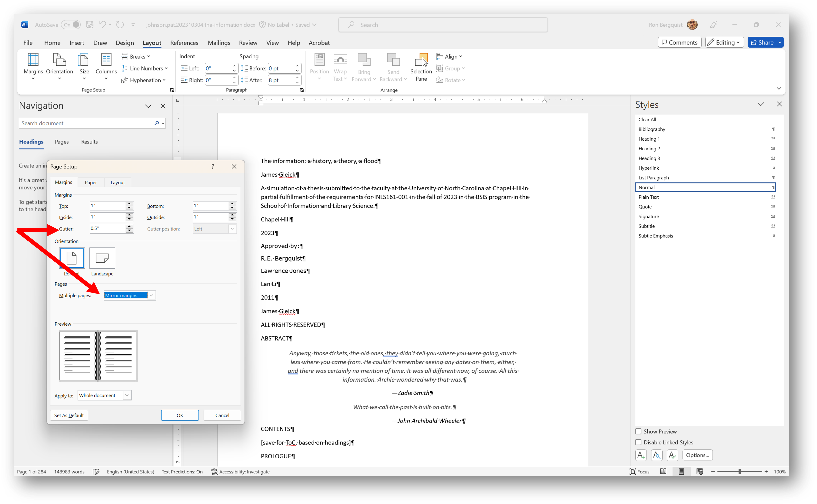
Task: Toggle AutoSave off
Action: coord(71,24)
